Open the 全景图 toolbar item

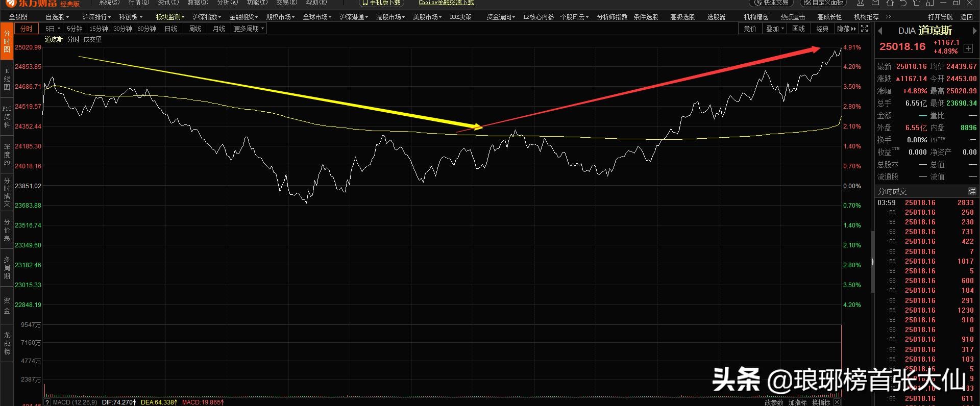(18, 17)
